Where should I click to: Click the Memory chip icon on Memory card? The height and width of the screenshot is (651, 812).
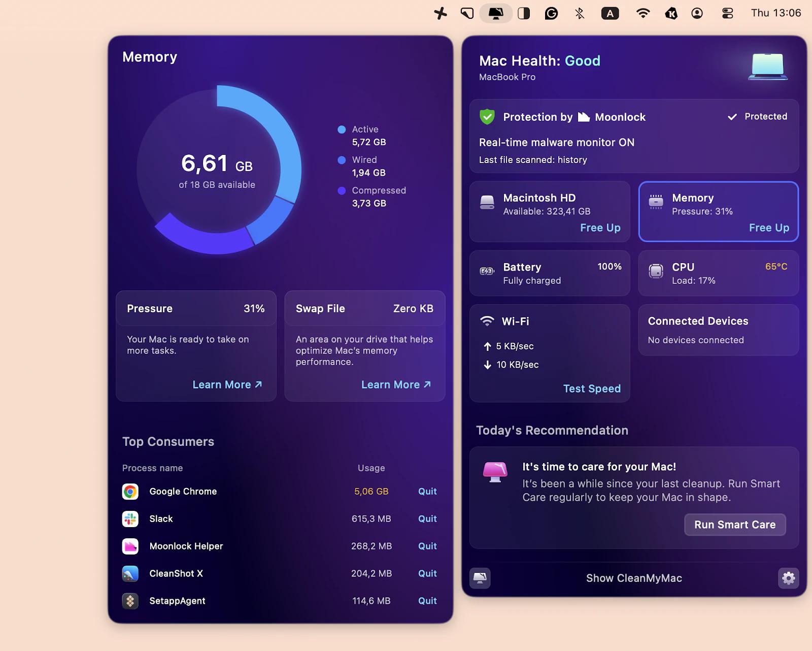coord(656,201)
